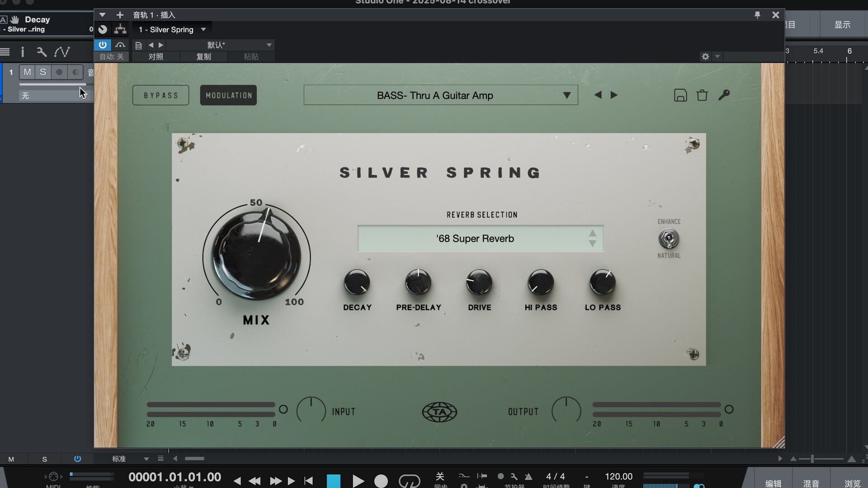Open the track inspector i icon
868x488 pixels.
pyautogui.click(x=23, y=52)
